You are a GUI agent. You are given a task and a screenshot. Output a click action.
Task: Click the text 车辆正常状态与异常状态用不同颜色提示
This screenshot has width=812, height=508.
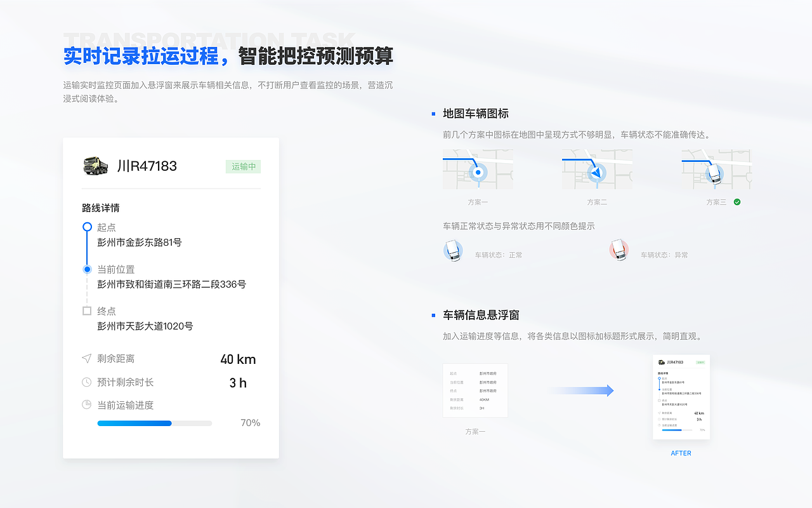519,226
